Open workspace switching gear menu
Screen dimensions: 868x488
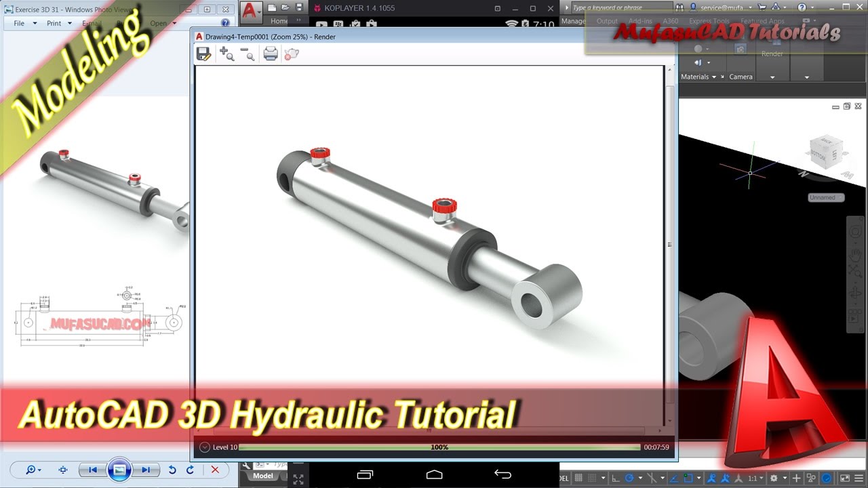pyautogui.click(x=776, y=478)
